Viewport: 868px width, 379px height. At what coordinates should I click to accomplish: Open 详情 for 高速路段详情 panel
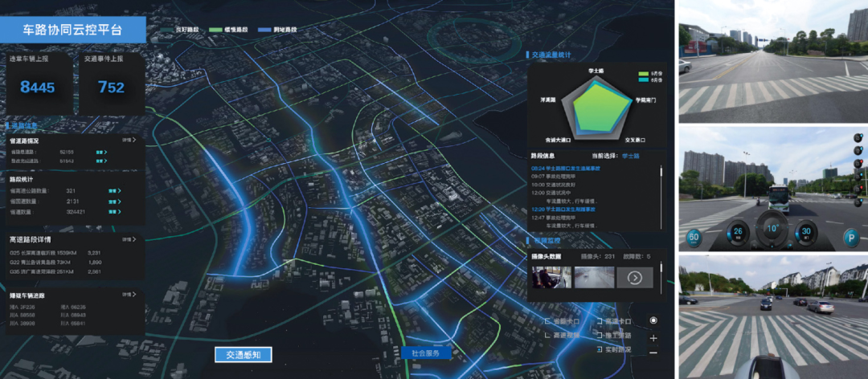(129, 239)
